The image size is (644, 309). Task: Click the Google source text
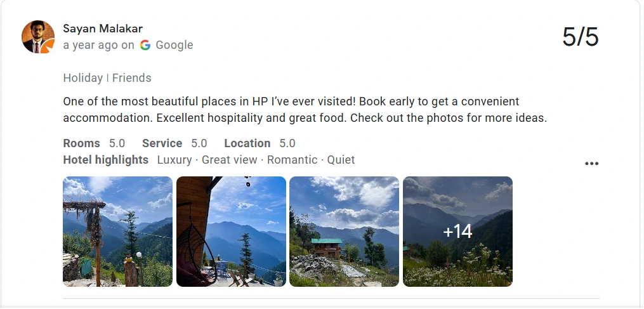[x=174, y=45]
